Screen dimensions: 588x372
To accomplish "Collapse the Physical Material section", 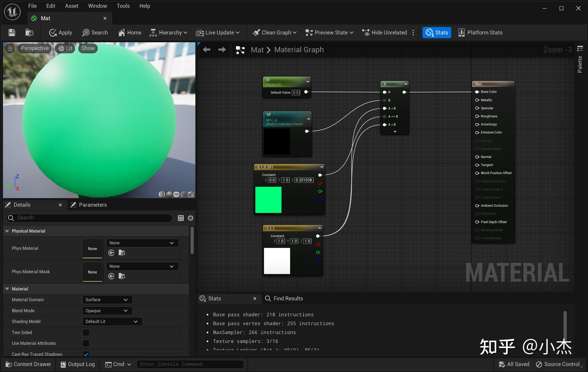I will (x=7, y=231).
